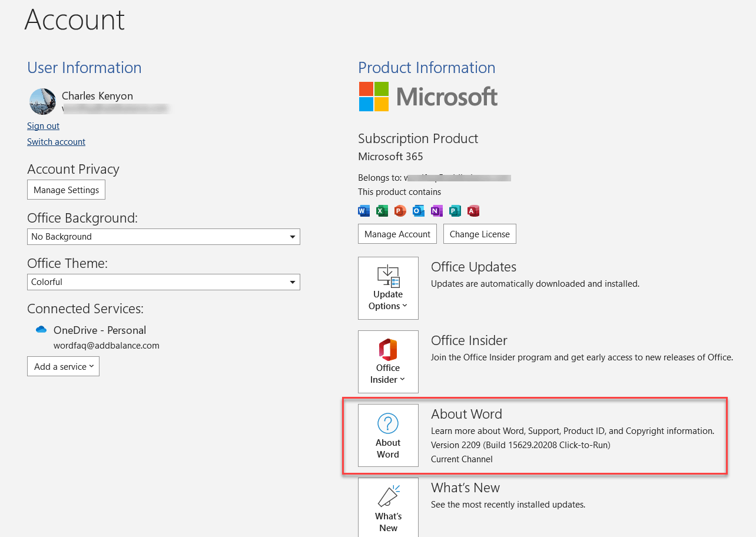The height and width of the screenshot is (537, 756).
Task: Open the Add a service menu
Action: [x=63, y=366]
